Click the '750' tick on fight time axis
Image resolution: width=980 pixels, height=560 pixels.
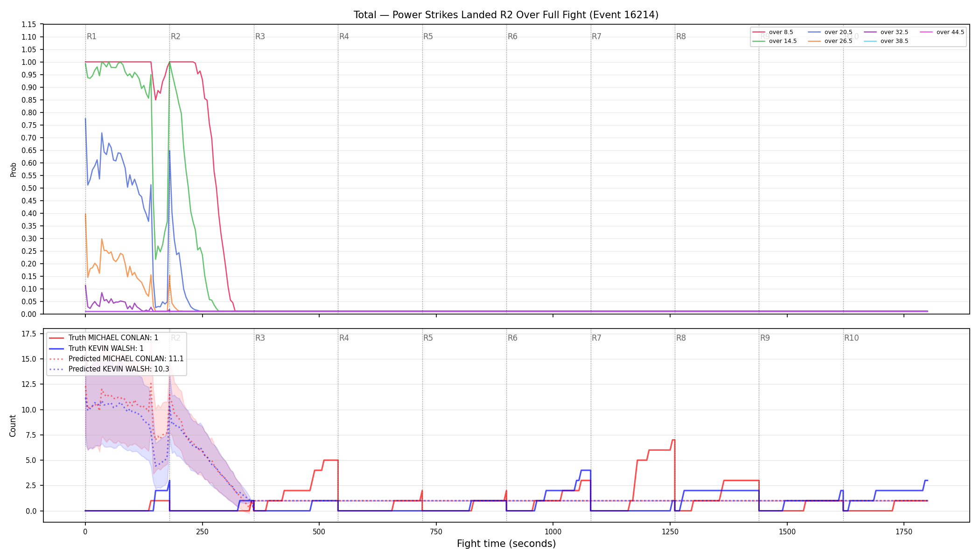pos(436,532)
